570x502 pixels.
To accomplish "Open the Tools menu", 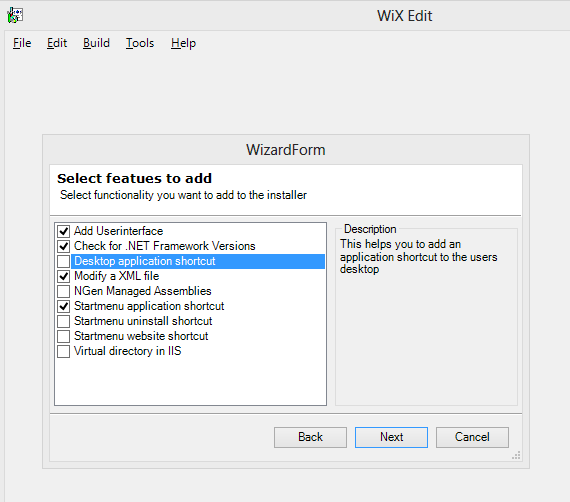I will click(x=140, y=43).
